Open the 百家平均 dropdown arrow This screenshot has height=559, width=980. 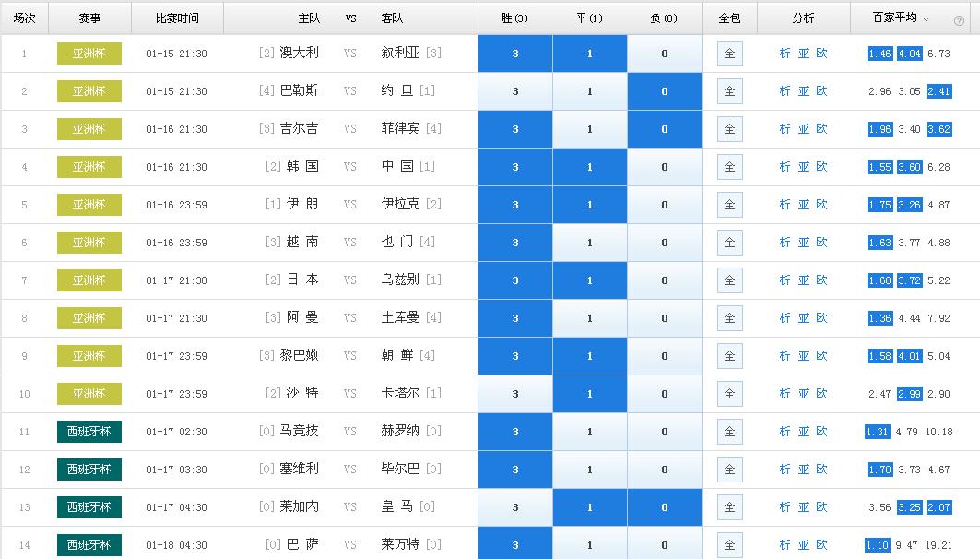(x=927, y=18)
